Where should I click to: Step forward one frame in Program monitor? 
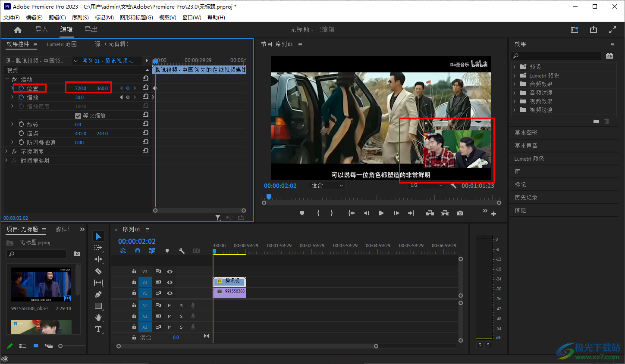(396, 213)
